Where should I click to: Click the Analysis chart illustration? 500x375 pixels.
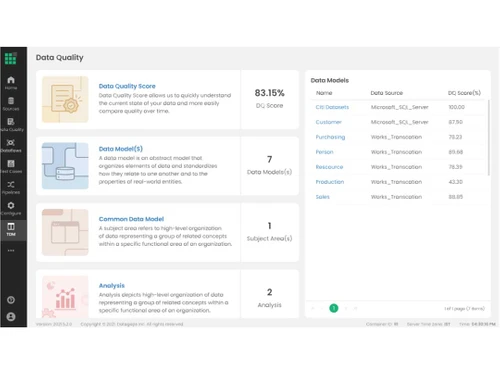(65, 297)
